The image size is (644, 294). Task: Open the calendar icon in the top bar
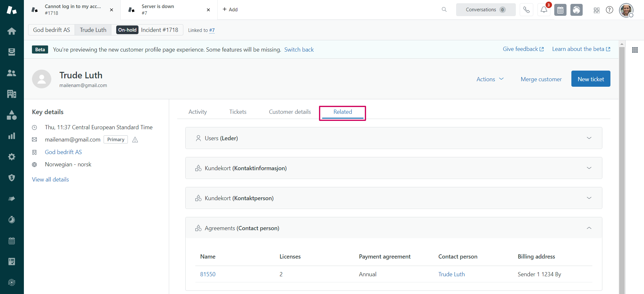560,10
